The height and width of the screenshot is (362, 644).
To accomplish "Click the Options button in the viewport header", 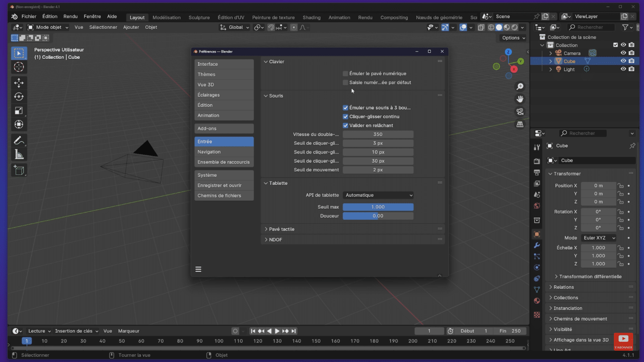I will (512, 38).
